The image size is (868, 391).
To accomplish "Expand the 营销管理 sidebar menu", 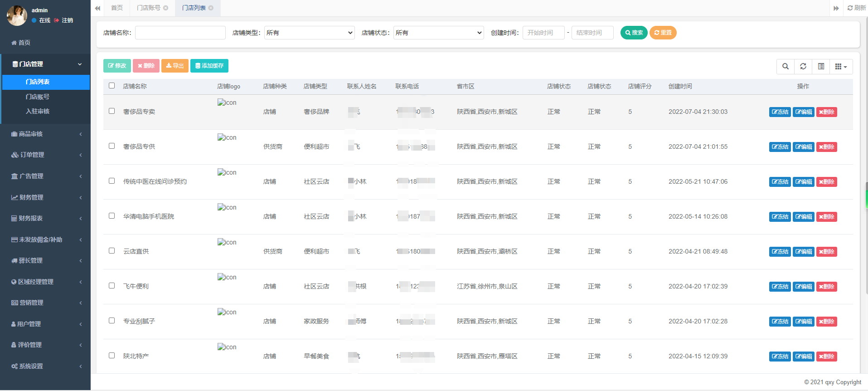I will pyautogui.click(x=45, y=303).
